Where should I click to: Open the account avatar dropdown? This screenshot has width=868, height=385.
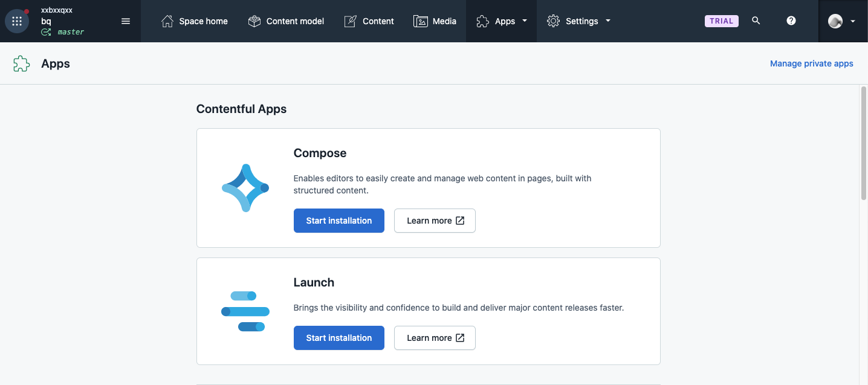pyautogui.click(x=842, y=21)
